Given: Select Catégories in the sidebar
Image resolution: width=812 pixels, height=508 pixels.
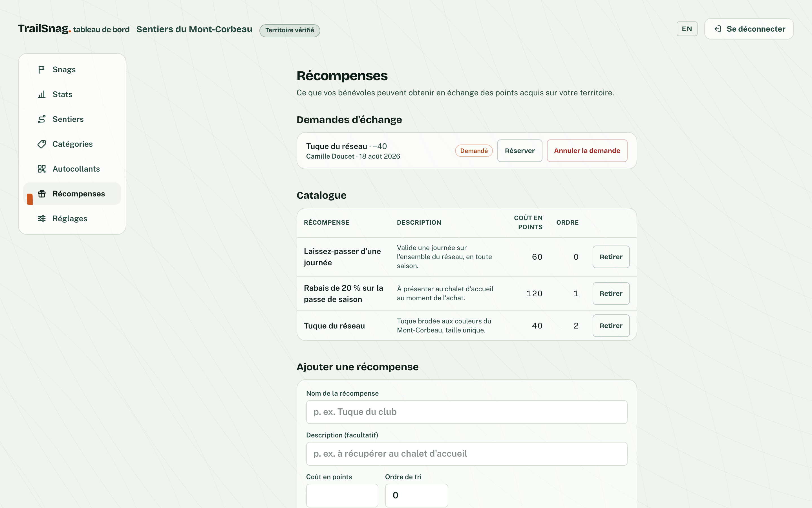Looking at the screenshot, I should click(72, 144).
